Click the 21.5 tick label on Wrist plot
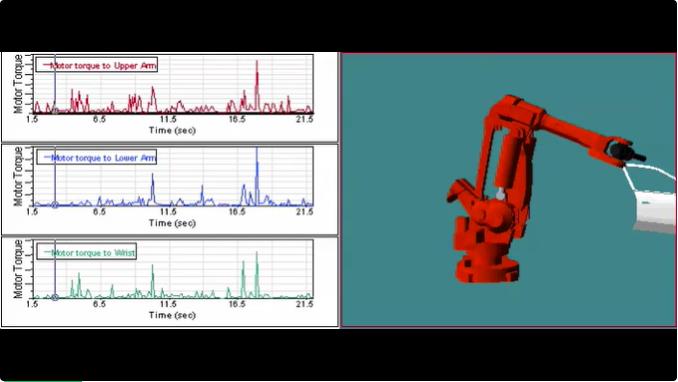 (x=304, y=304)
